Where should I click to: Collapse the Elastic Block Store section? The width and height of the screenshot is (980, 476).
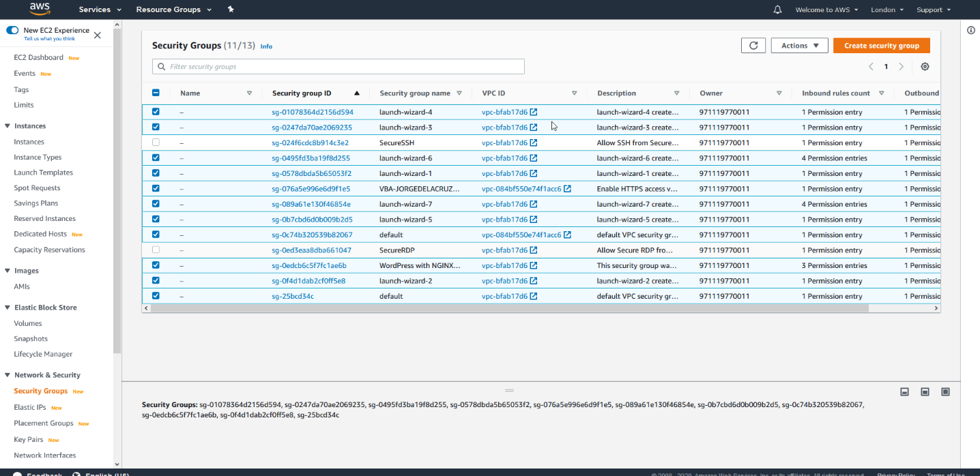tap(8, 308)
